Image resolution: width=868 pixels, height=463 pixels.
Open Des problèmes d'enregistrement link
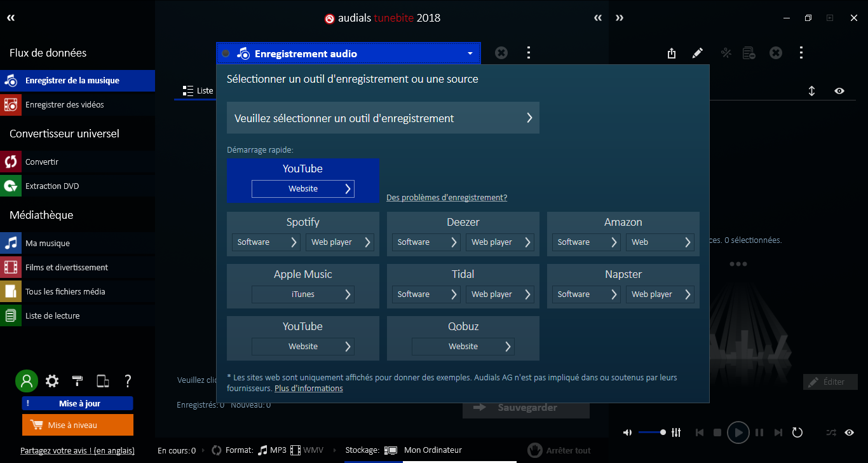tap(447, 198)
